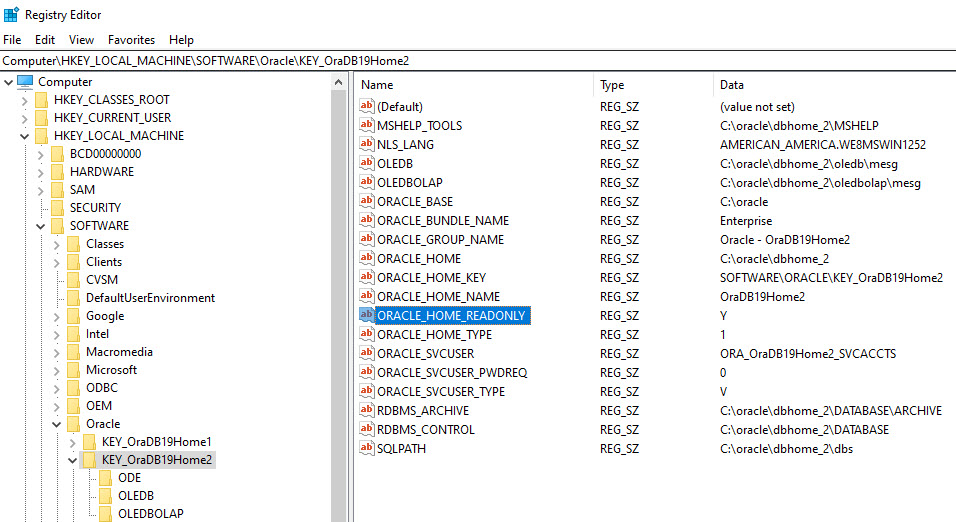Collapse the SOFTWARE key arrow
956x522 pixels.
[x=40, y=226]
